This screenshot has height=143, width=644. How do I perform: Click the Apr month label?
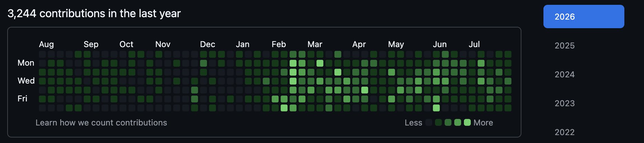click(x=359, y=44)
